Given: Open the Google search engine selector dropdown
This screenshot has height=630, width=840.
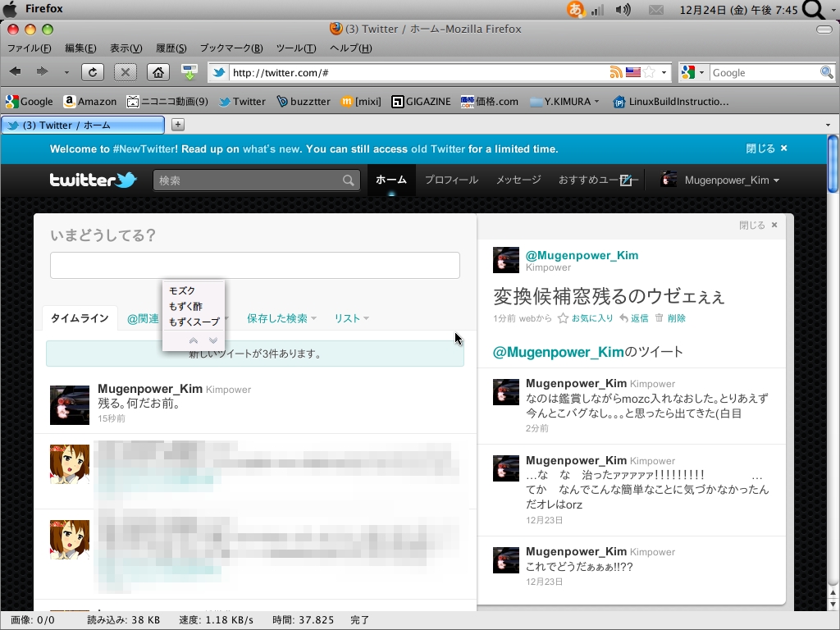Looking at the screenshot, I should click(693, 72).
